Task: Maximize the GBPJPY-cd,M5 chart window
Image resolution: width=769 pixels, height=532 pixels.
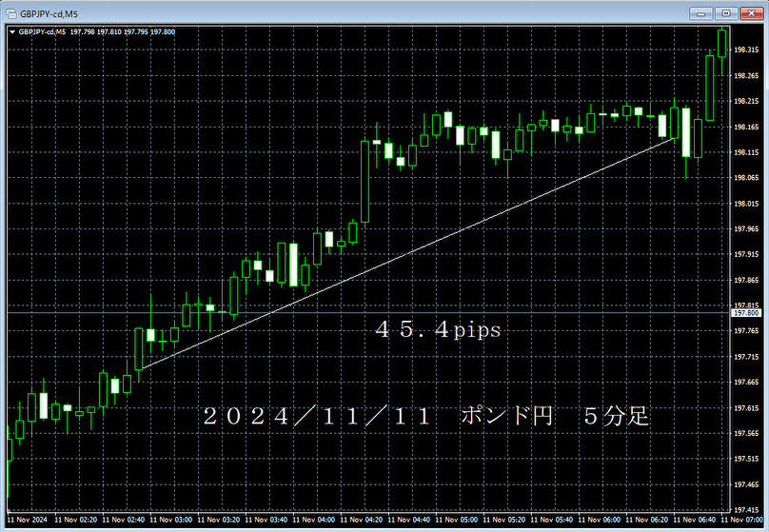Action: [725, 12]
